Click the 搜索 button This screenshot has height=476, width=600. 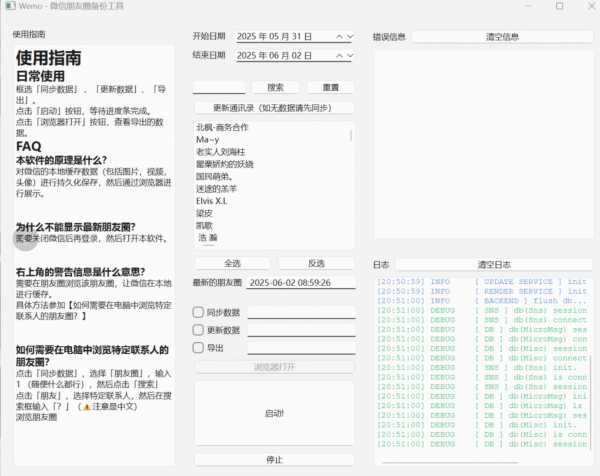tap(275, 87)
